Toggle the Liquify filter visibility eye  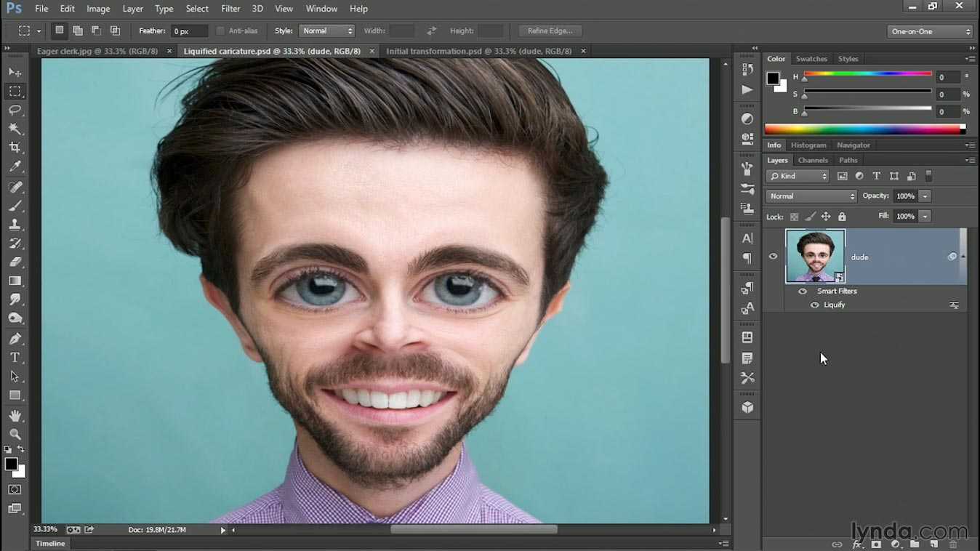point(814,305)
